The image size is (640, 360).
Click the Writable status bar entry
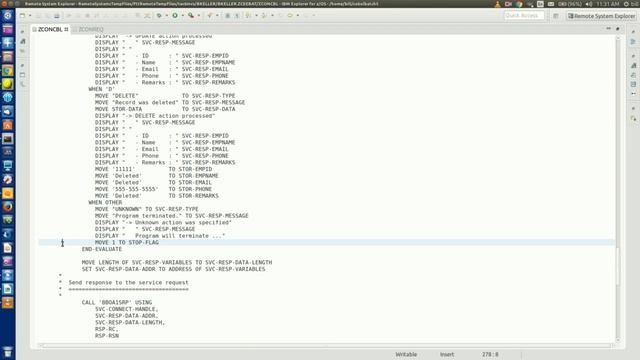tap(406, 354)
